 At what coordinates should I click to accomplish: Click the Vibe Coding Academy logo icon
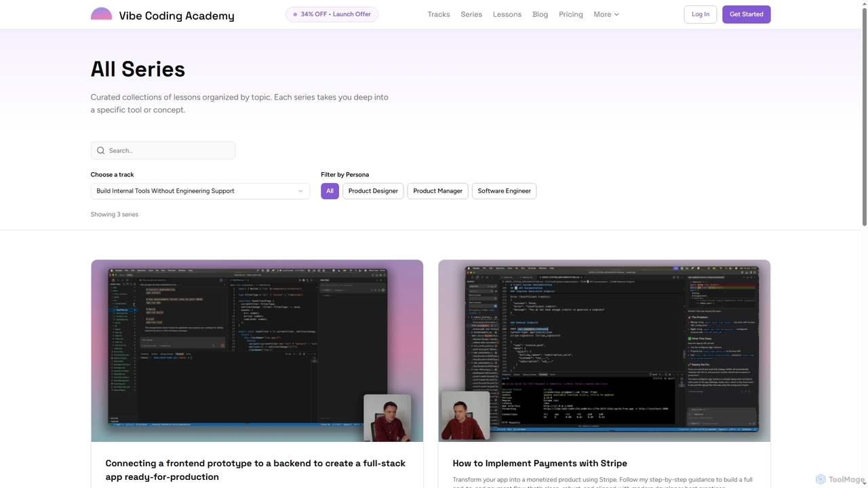click(x=101, y=14)
